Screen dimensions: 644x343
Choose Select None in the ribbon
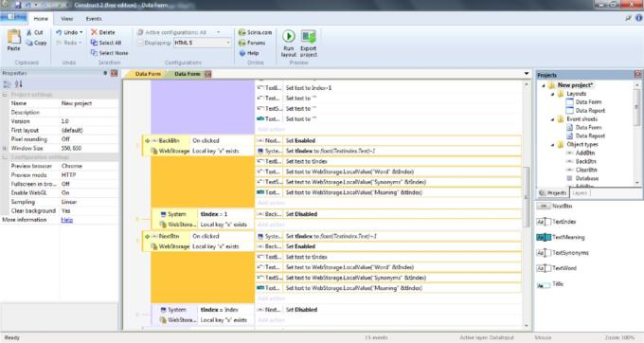(109, 53)
